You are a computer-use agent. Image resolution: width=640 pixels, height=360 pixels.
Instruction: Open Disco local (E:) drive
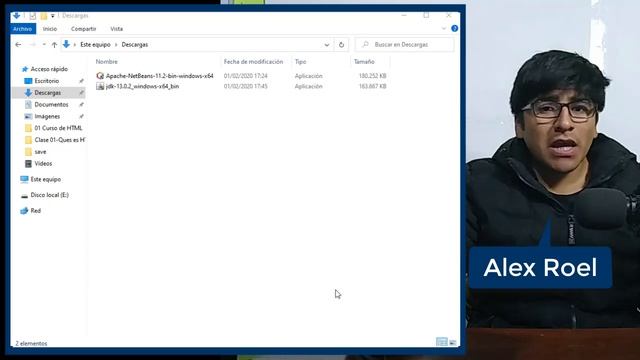[x=49, y=195]
